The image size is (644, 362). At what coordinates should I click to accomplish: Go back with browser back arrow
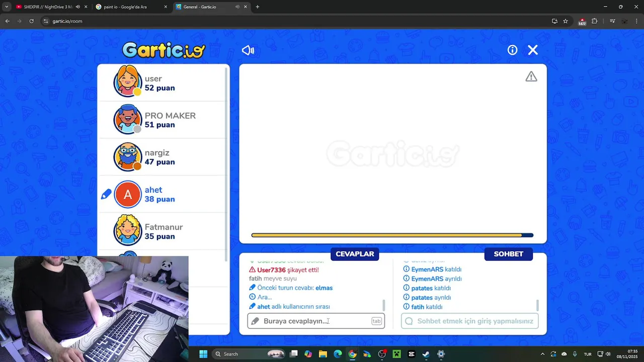click(x=7, y=21)
